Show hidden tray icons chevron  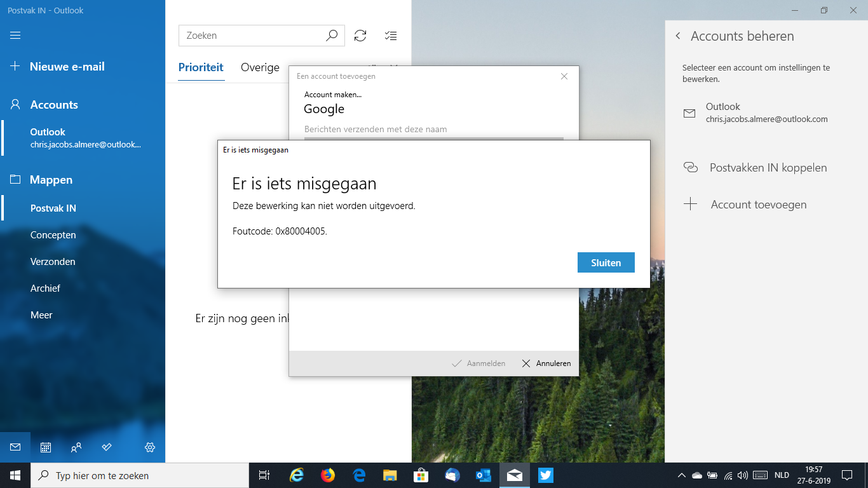[681, 475]
